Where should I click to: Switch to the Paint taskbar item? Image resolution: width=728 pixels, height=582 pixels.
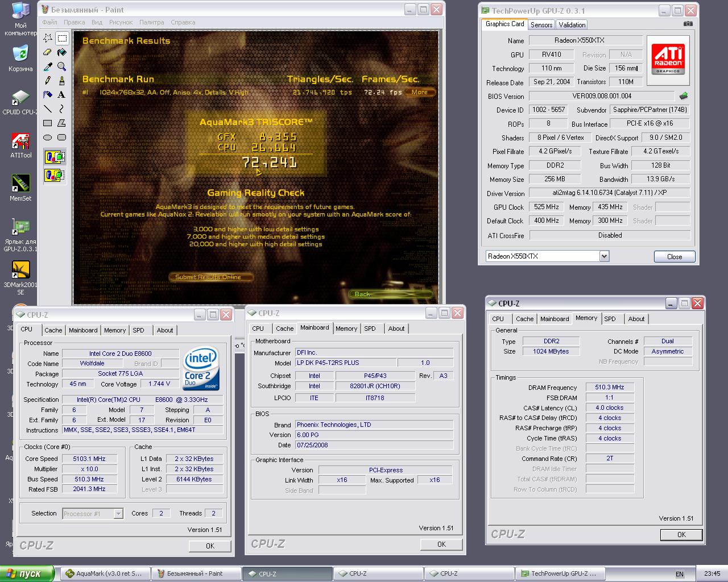point(196,573)
